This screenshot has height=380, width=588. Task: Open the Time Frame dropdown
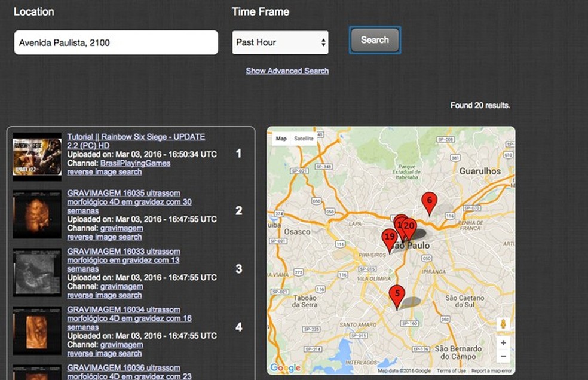pos(280,42)
